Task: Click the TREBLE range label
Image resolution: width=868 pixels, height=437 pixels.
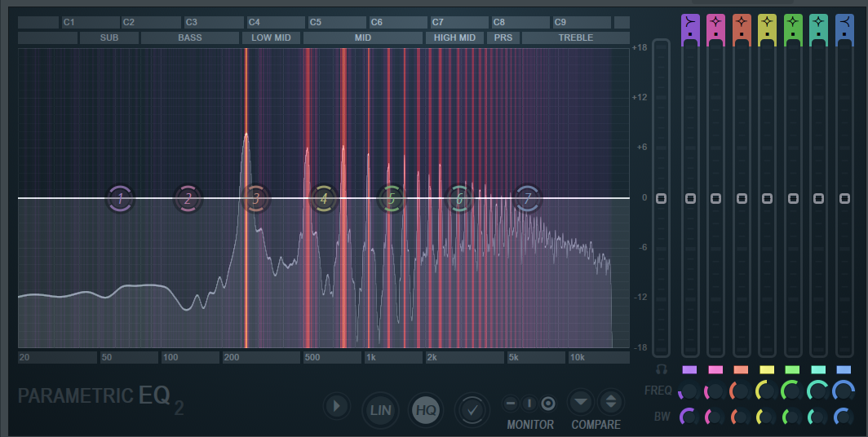Action: click(x=575, y=38)
